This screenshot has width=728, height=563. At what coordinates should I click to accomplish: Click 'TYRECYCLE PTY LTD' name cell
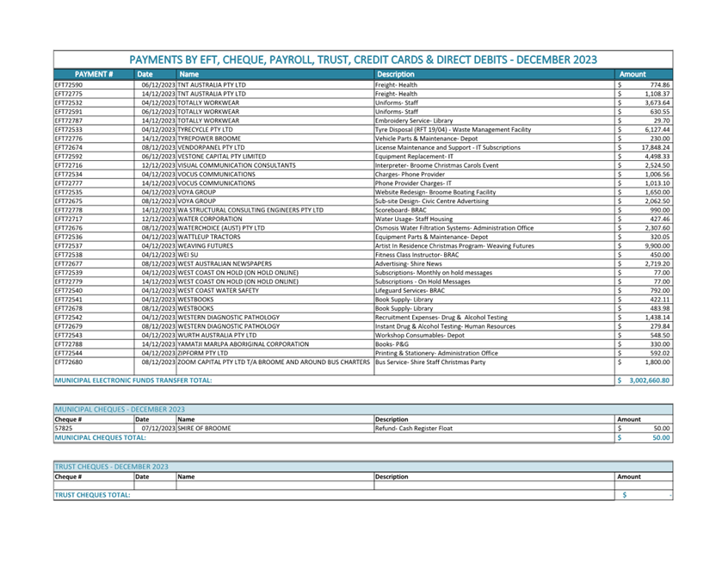[x=205, y=130]
